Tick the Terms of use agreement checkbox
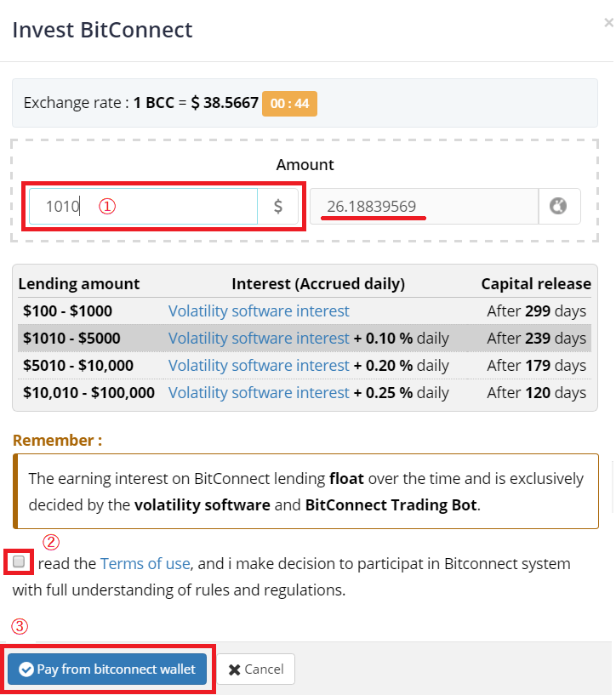616x695 pixels. coord(19,561)
